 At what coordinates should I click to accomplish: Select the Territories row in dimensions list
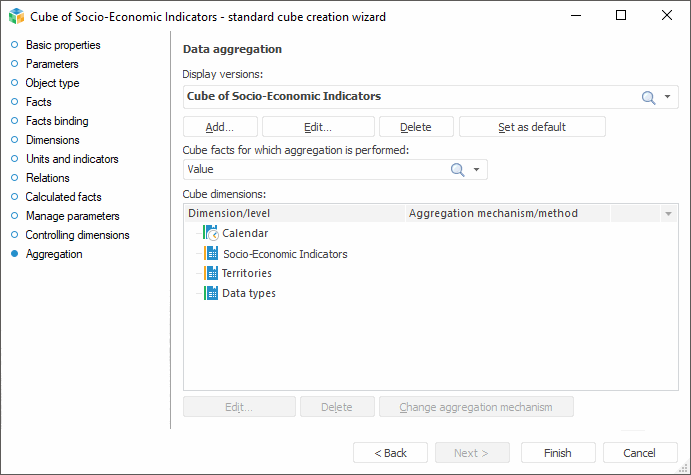pyautogui.click(x=246, y=273)
